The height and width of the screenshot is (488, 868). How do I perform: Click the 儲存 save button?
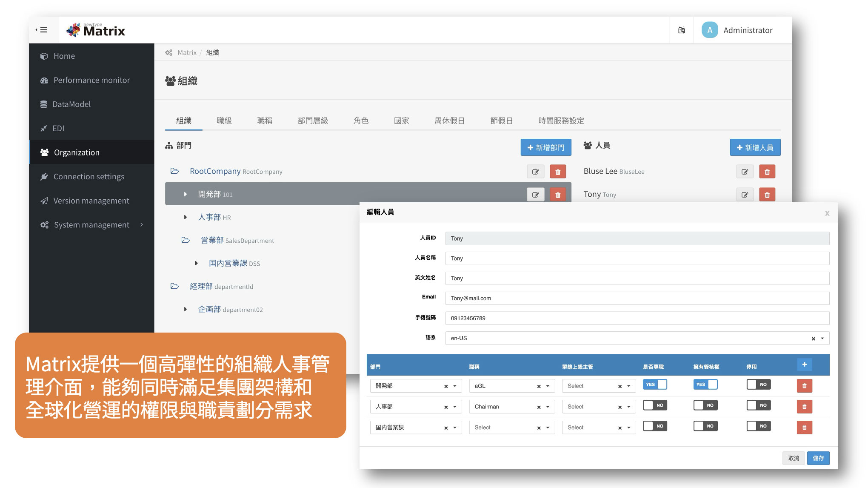(818, 458)
